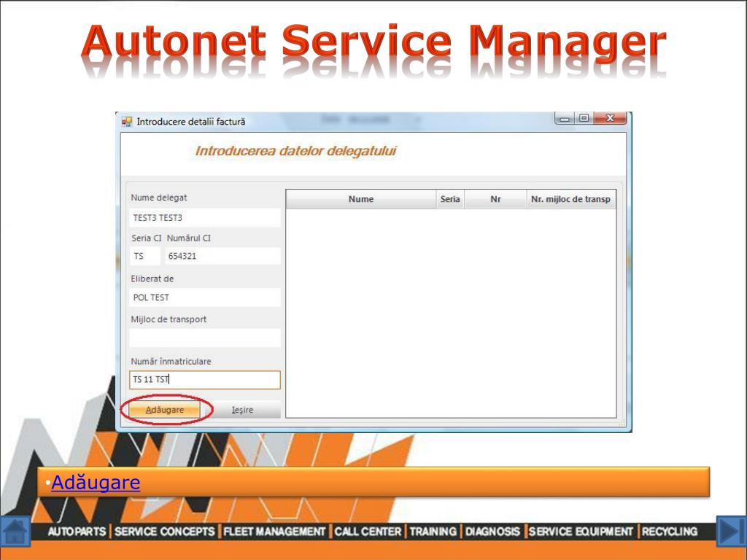The image size is (747, 560).
Task: Click the Eliberat de field with POL TEST
Action: tap(205, 297)
